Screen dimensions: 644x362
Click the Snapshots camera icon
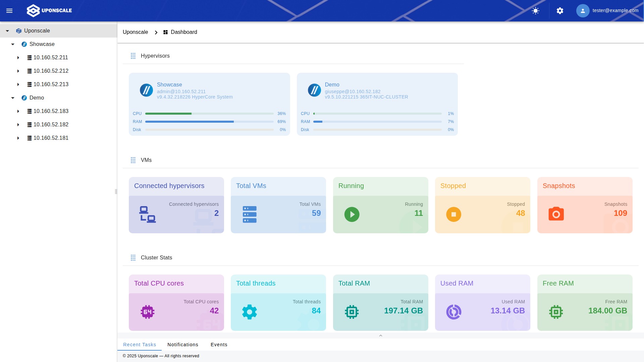click(x=556, y=214)
